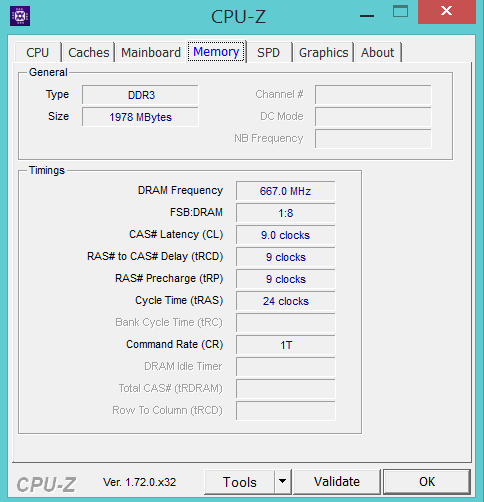This screenshot has height=502, width=484.
Task: Open the Tools dropdown arrow
Action: [283, 481]
